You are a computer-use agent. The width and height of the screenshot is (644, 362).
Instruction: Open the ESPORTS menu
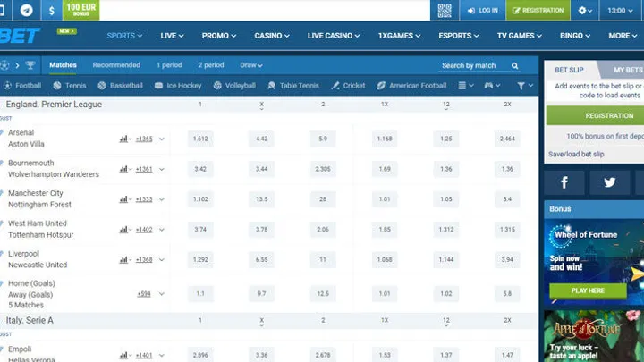coord(459,36)
